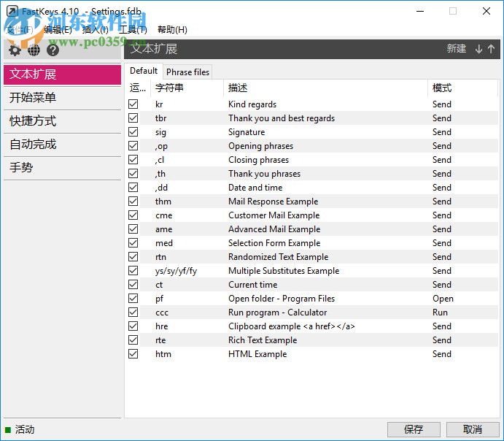
Task: Switch to the Default tab
Action: (x=144, y=71)
